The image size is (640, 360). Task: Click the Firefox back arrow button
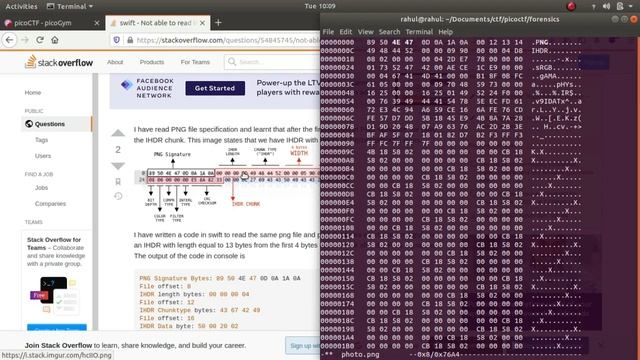10,40
